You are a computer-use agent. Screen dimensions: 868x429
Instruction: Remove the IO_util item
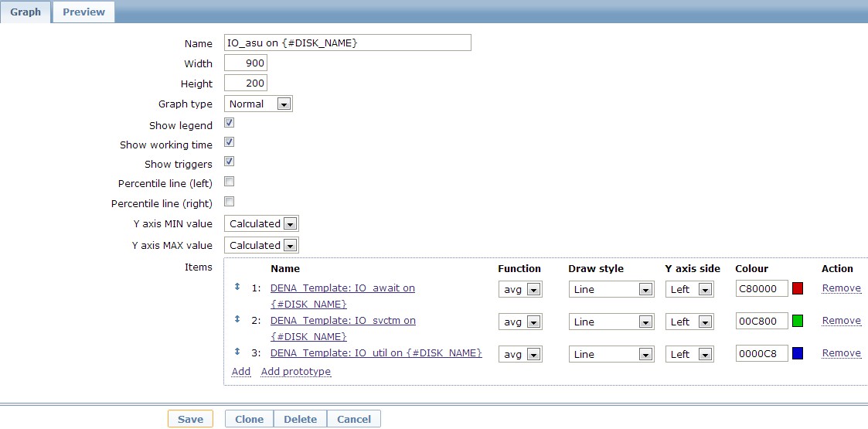(842, 352)
